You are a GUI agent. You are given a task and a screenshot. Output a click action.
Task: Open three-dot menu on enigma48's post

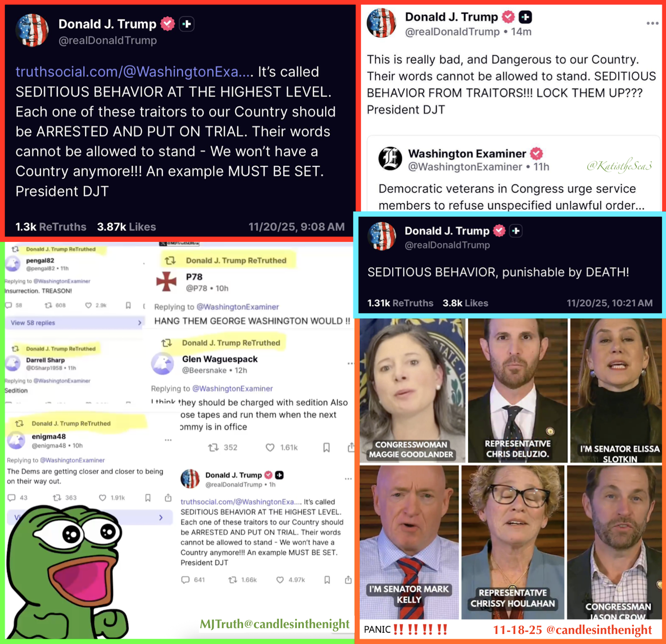168,440
